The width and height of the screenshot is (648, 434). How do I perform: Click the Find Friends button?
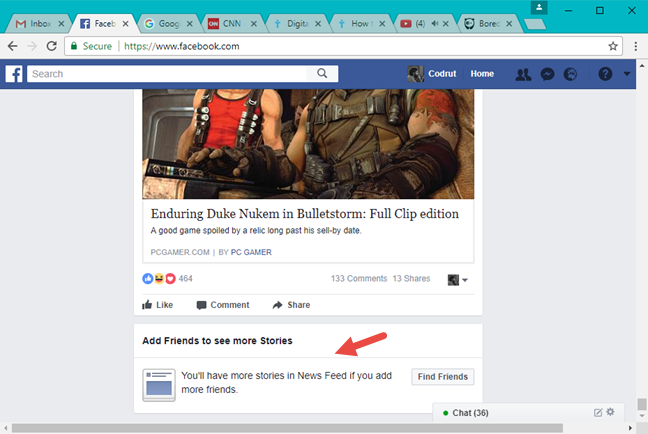(443, 377)
